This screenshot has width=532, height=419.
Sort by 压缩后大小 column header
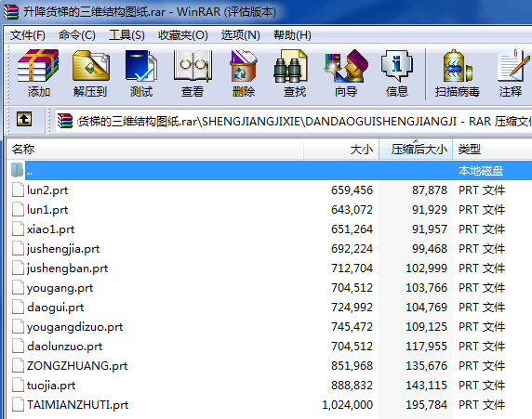(x=416, y=149)
